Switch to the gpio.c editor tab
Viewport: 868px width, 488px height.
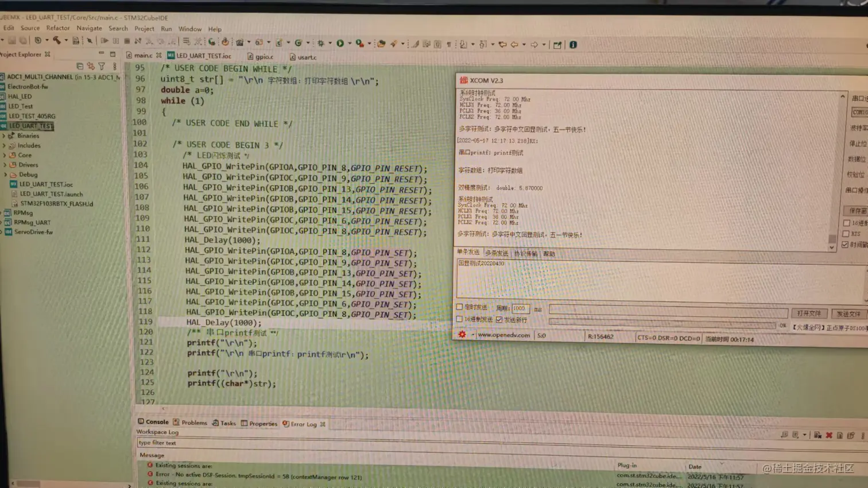(260, 57)
